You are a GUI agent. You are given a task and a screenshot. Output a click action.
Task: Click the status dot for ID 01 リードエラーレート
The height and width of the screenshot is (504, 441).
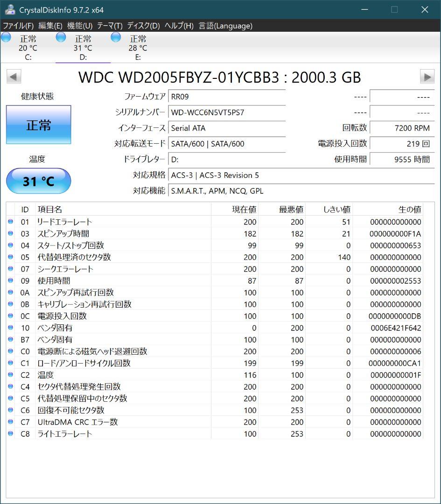(x=10, y=222)
